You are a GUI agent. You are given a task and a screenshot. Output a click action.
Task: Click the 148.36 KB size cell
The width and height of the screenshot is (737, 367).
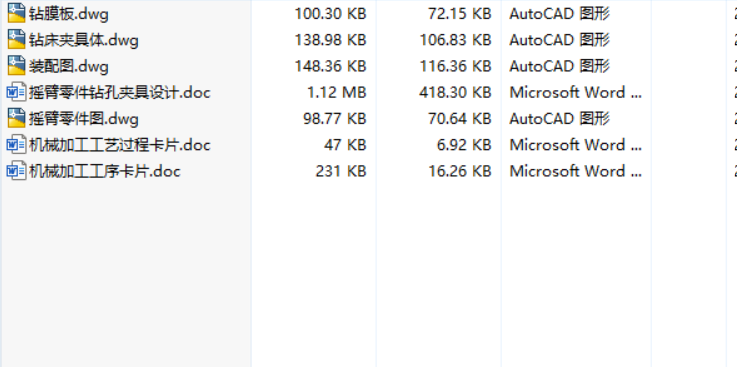click(330, 66)
